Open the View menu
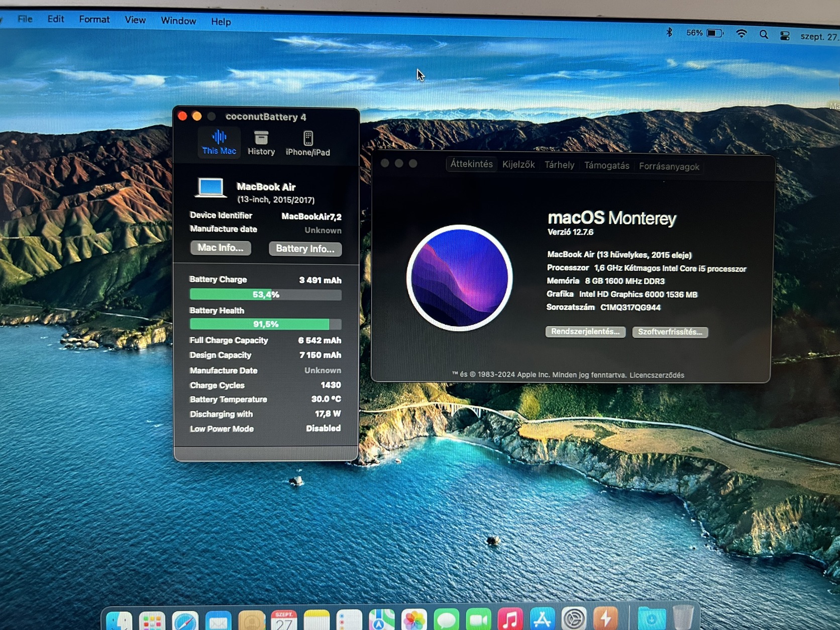Image resolution: width=840 pixels, height=630 pixels. click(135, 20)
